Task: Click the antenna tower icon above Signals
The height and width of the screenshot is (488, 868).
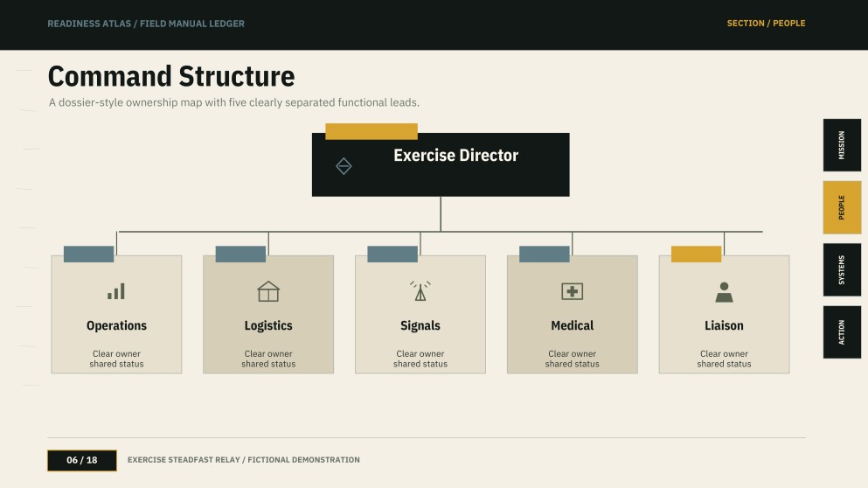Action: tap(420, 291)
